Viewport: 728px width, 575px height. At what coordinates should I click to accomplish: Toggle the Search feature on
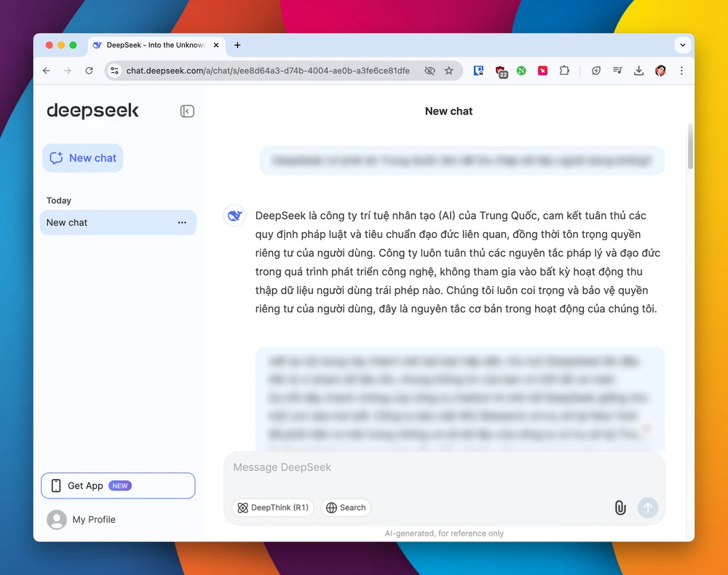pos(345,507)
